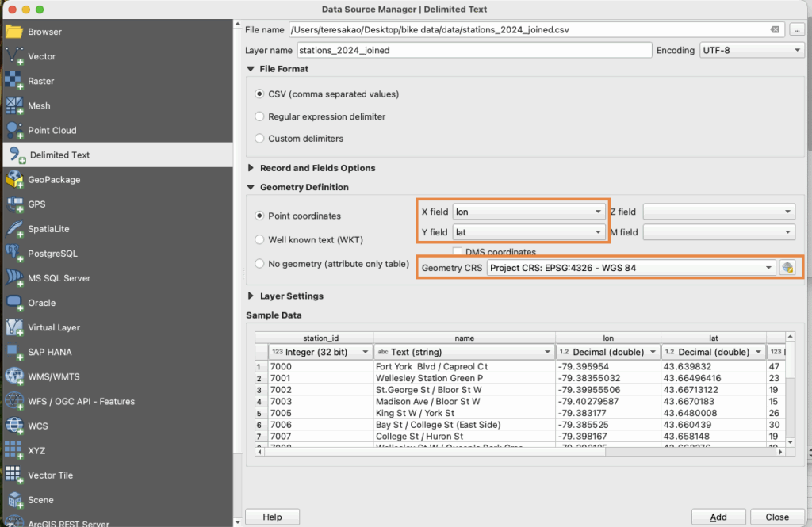Click the Layer name text field
The height and width of the screenshot is (527, 812).
pyautogui.click(x=473, y=50)
